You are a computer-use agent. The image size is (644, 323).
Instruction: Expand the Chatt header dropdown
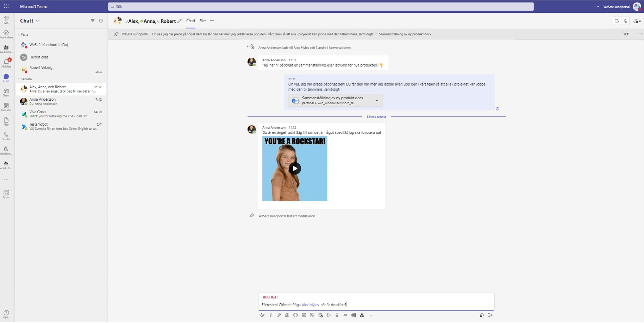tap(38, 21)
